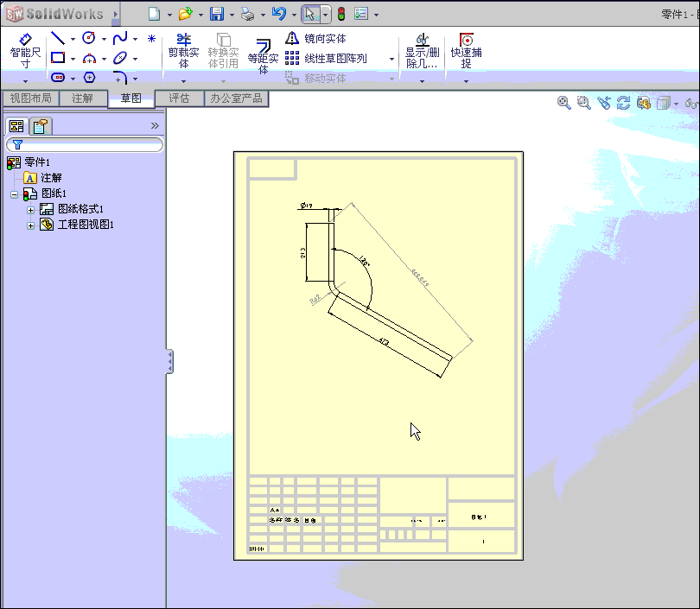Click Display/Delete Relations tool
This screenshot has height=609, width=700.
(x=422, y=51)
